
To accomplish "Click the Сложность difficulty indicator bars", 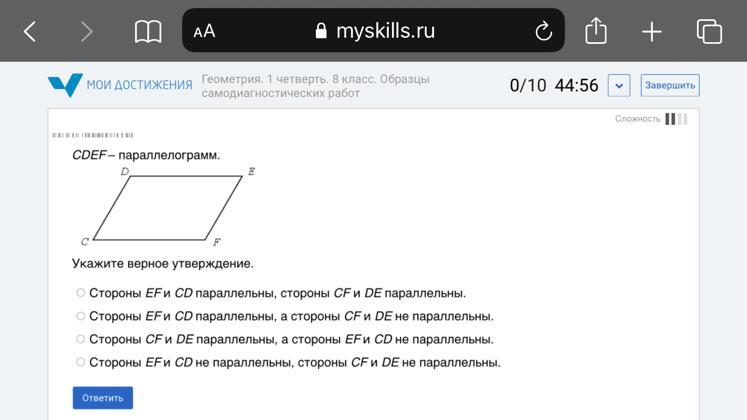I will 676,119.
